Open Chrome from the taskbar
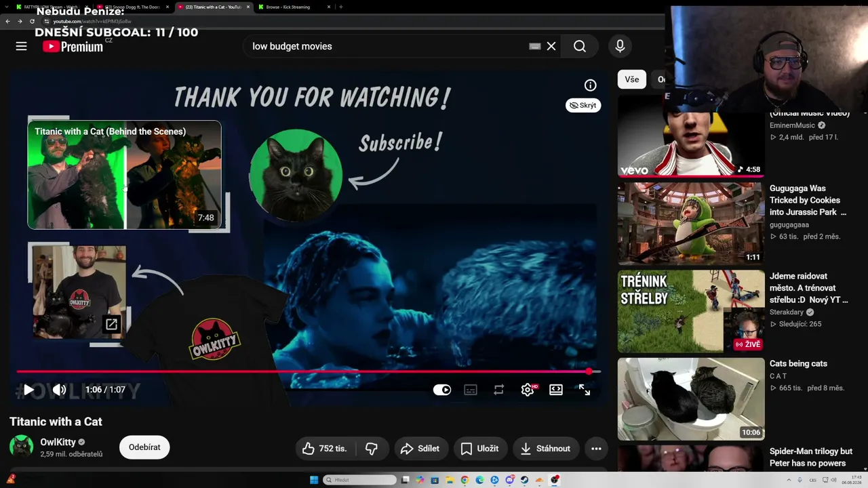Image resolution: width=868 pixels, height=488 pixels. pyautogui.click(x=465, y=480)
